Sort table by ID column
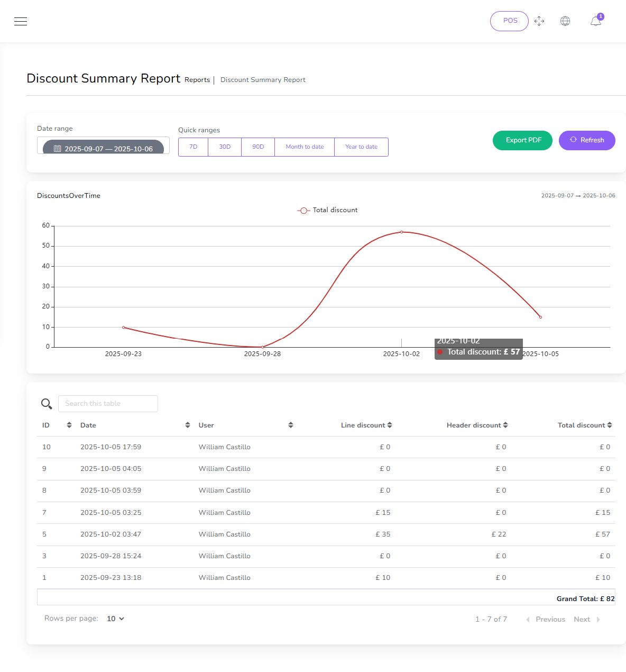 click(x=69, y=425)
